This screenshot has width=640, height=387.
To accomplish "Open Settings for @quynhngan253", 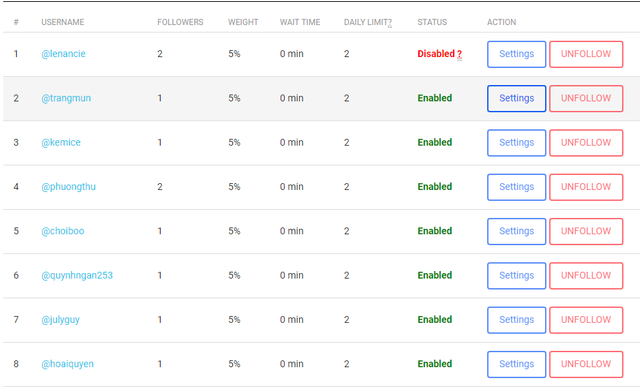I will [516, 276].
